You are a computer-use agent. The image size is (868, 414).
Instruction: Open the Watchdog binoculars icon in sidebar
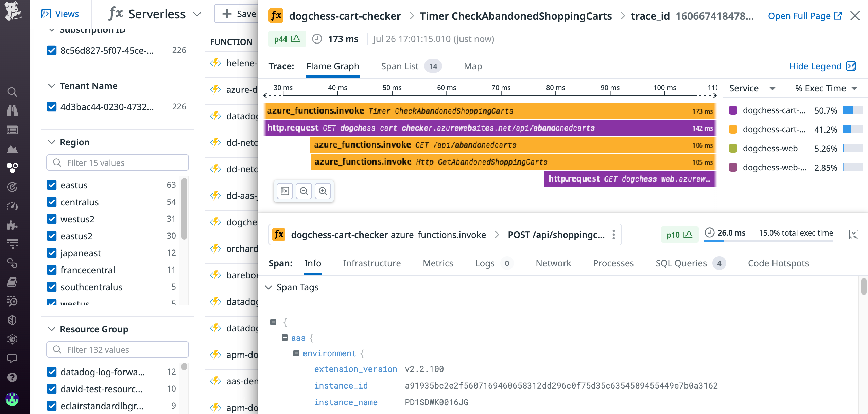[x=12, y=111]
